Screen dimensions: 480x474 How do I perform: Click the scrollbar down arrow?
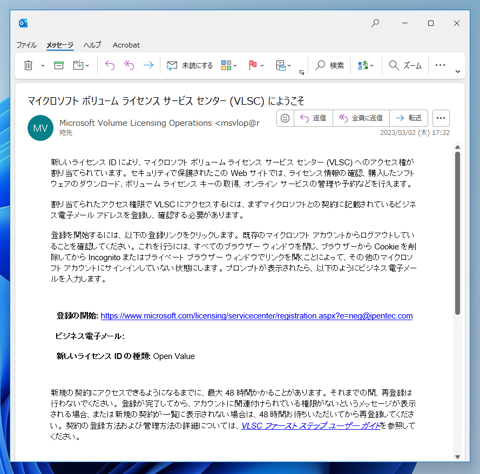[457, 457]
